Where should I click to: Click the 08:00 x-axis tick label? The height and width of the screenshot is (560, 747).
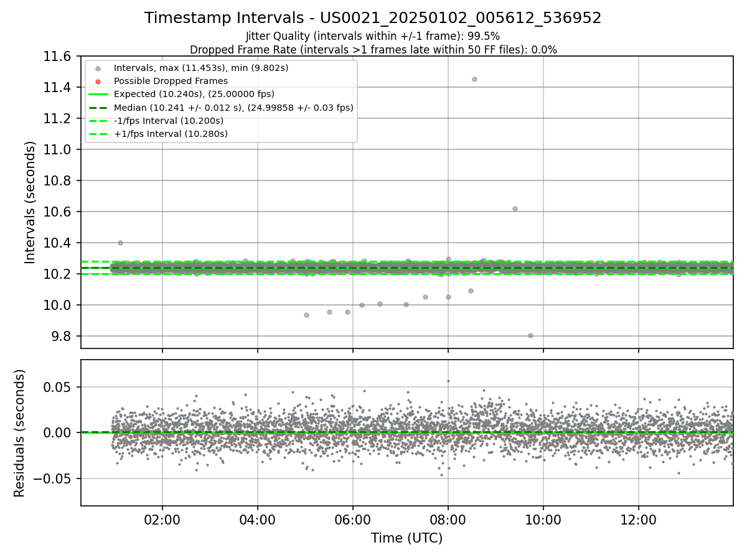(448, 520)
